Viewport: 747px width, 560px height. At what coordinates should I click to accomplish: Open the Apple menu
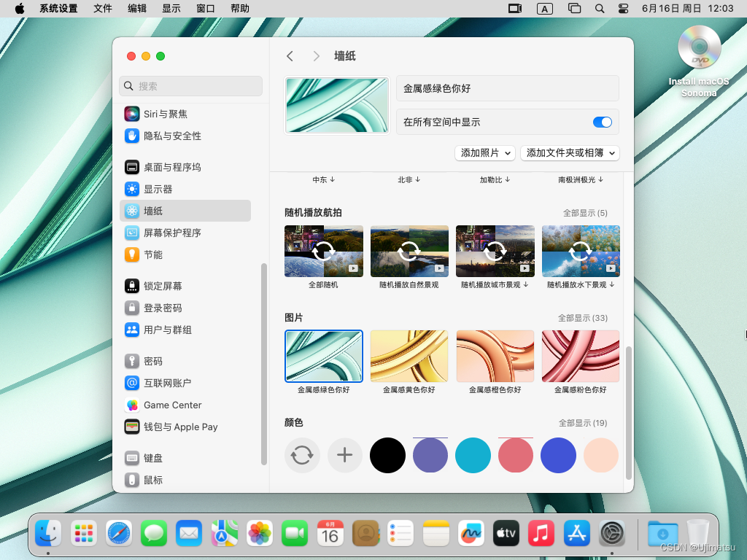[x=20, y=9]
